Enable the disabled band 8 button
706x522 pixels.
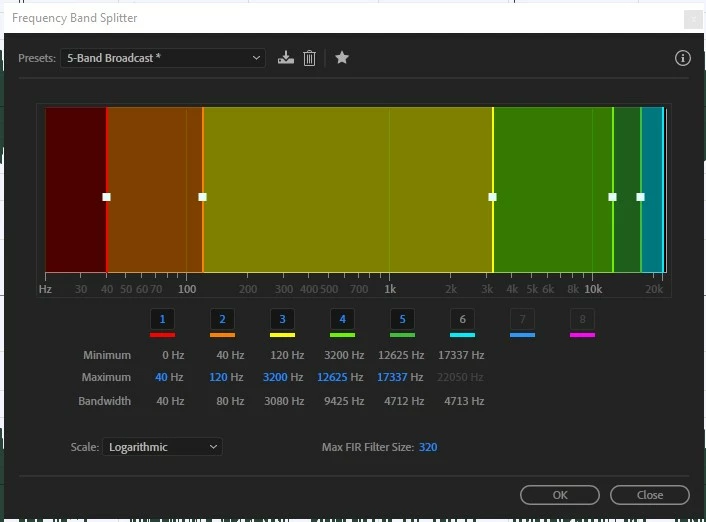582,319
